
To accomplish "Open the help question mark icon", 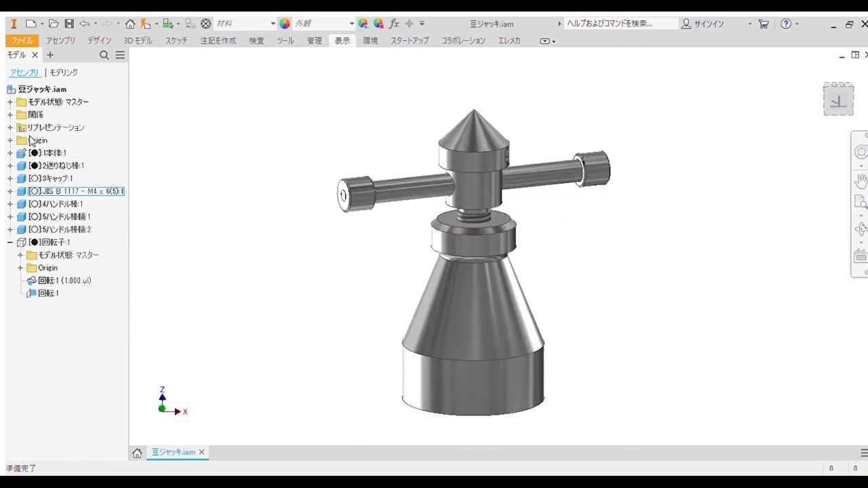I will 786,24.
